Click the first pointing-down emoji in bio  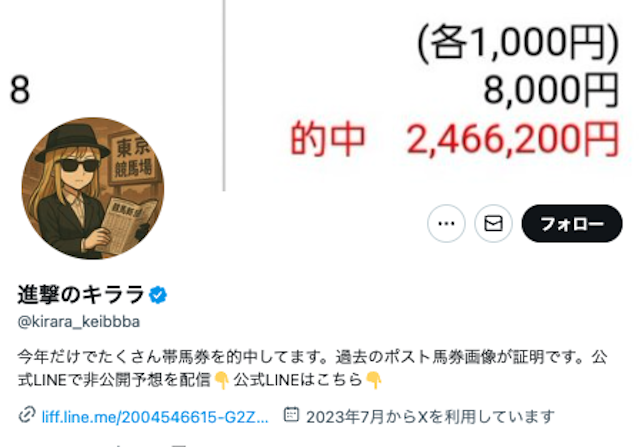[x=222, y=380]
